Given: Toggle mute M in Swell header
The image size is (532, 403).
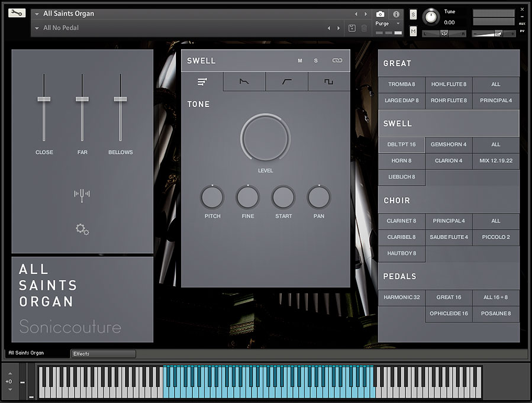Looking at the screenshot, I should (x=300, y=60).
